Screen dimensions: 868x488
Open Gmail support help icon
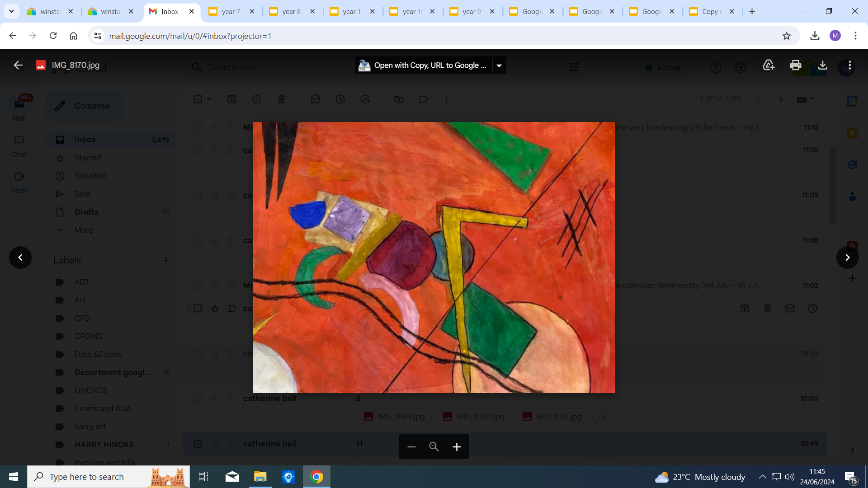(715, 67)
